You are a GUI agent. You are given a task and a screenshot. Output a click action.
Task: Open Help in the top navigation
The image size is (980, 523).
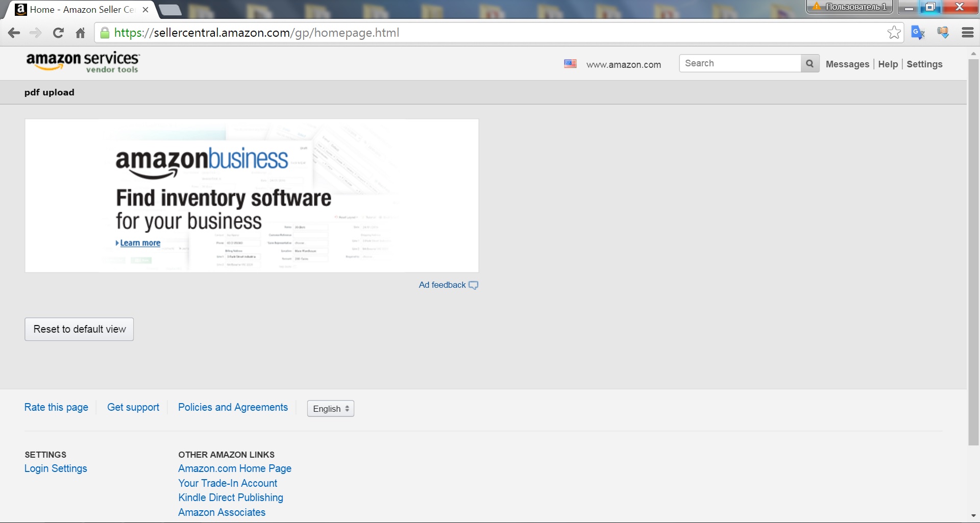[x=888, y=64]
